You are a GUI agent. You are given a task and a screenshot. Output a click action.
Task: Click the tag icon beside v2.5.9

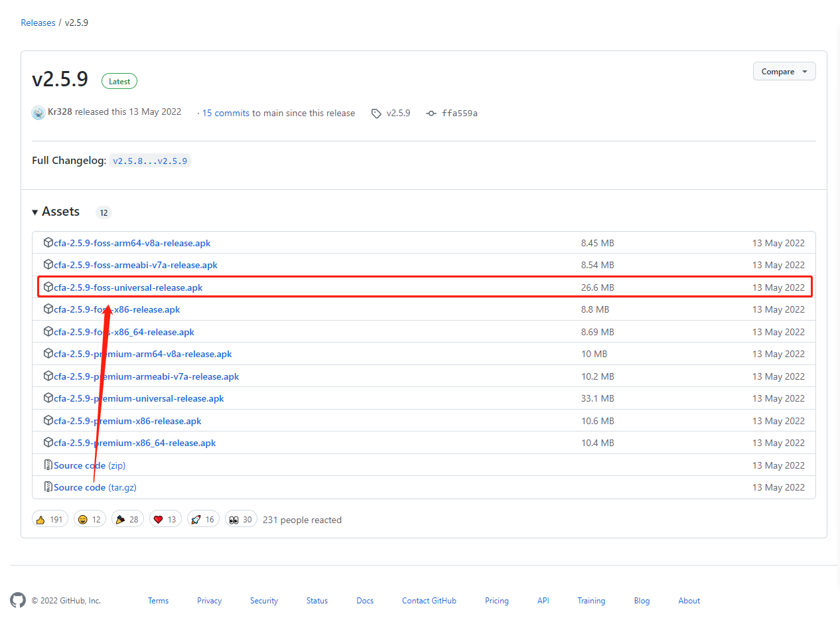376,114
